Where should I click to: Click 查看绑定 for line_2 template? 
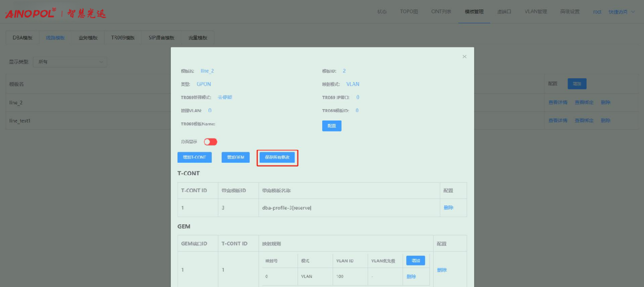(584, 102)
